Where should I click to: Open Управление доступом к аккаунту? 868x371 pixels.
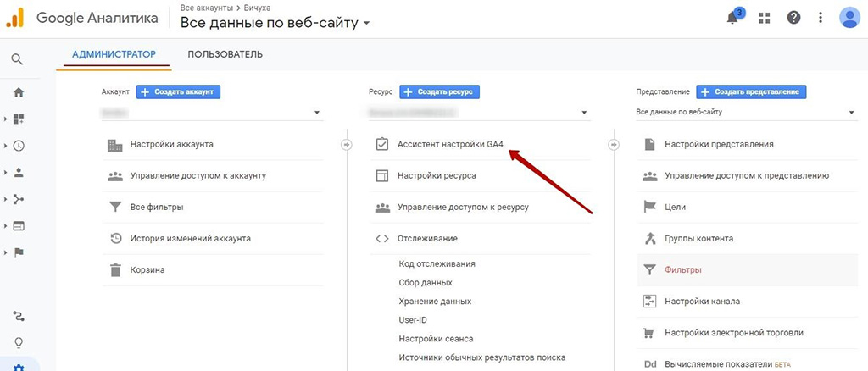(198, 176)
